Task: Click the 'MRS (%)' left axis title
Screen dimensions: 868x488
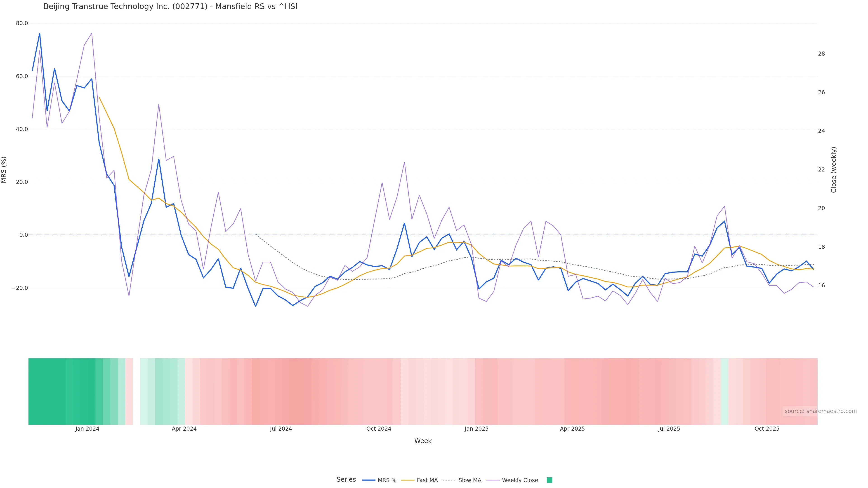Action: pyautogui.click(x=4, y=170)
